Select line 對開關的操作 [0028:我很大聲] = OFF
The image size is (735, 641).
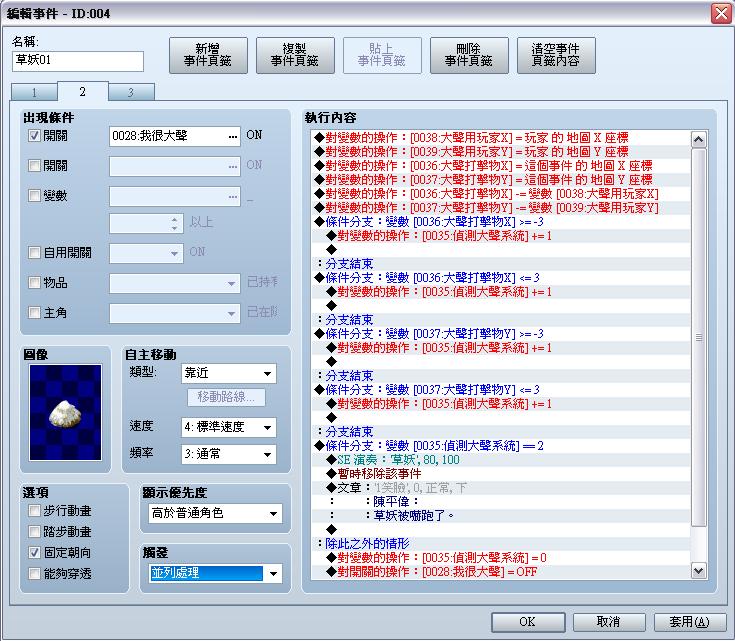tap(501, 572)
